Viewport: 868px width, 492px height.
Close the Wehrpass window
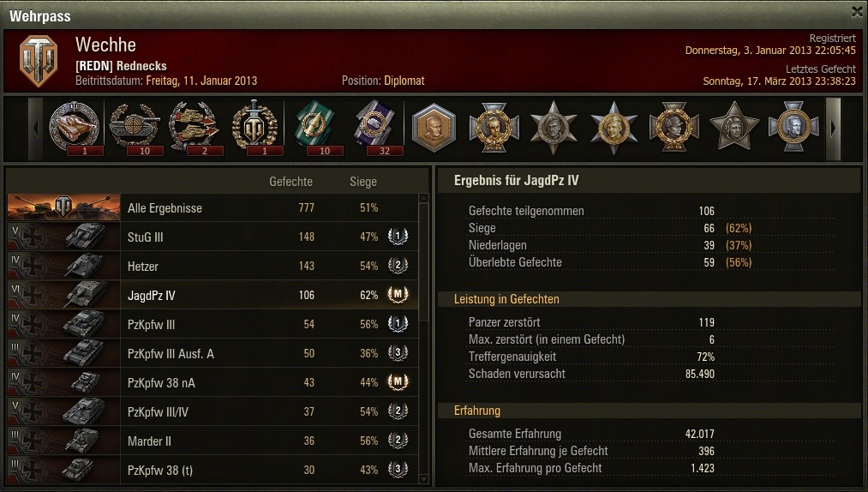point(857,12)
